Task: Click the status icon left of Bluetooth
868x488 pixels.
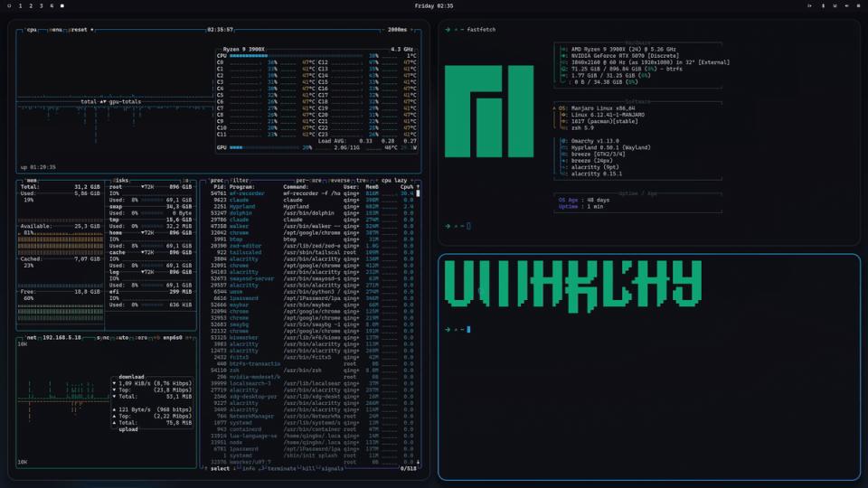Action: coord(809,5)
